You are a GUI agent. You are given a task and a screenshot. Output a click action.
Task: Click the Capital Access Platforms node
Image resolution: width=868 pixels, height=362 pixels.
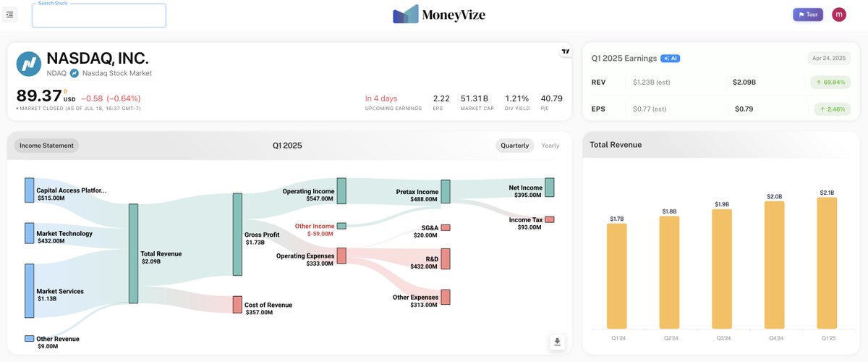tap(29, 190)
